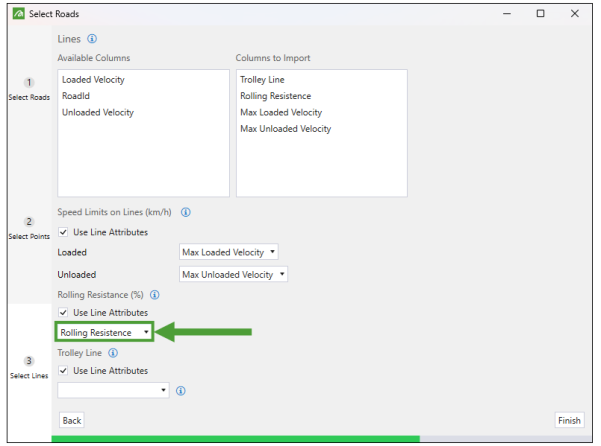
Task: Click the Finish button
Action: pyautogui.click(x=569, y=420)
